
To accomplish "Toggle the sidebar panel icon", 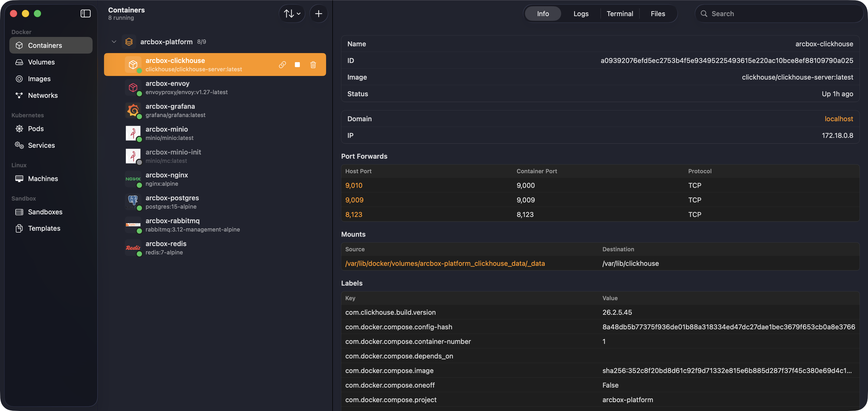I will click(86, 14).
